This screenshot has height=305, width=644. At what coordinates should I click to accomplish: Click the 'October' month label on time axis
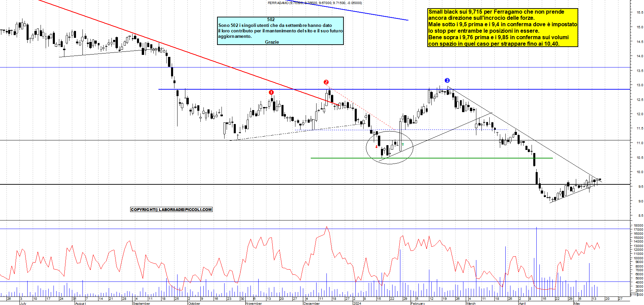tap(194, 303)
